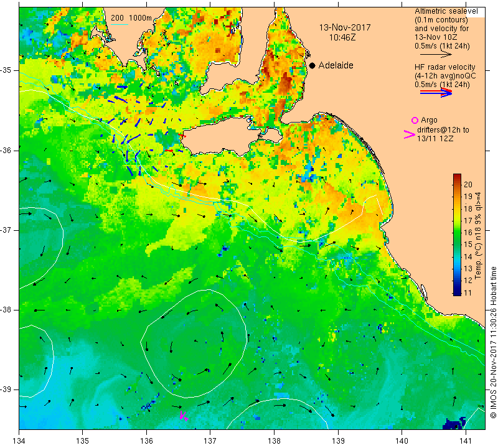The width and height of the screenshot is (498, 448).
Task: Click the 'drifters@12h to' legend text
Action: coord(443,130)
